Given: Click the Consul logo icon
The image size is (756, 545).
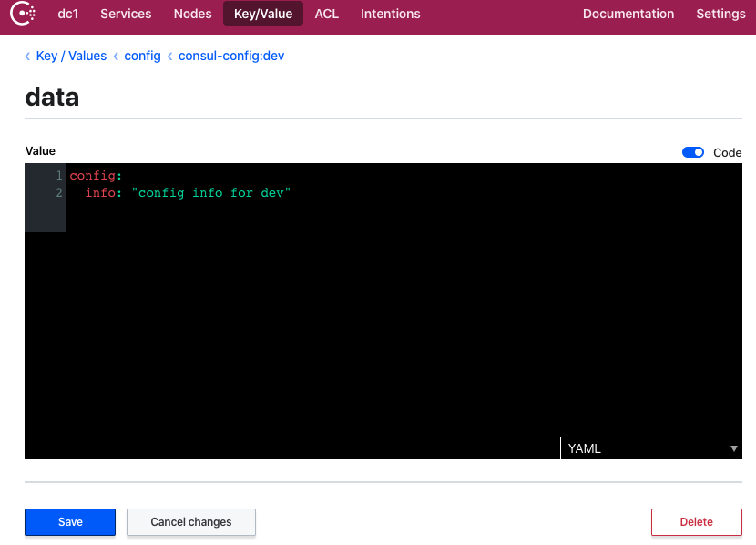Looking at the screenshot, I should click(23, 14).
